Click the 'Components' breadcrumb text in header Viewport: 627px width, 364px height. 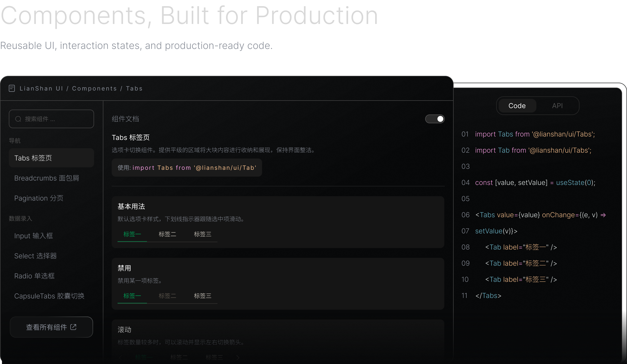tap(94, 89)
